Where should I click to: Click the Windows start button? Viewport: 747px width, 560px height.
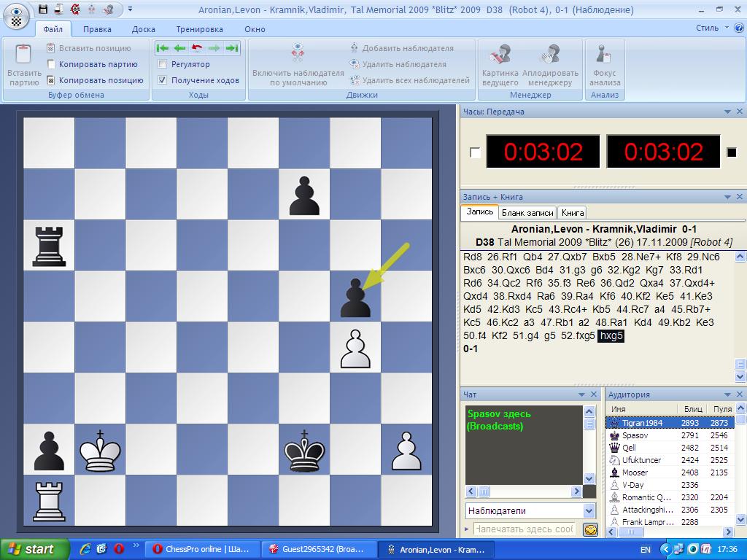pos(33,549)
